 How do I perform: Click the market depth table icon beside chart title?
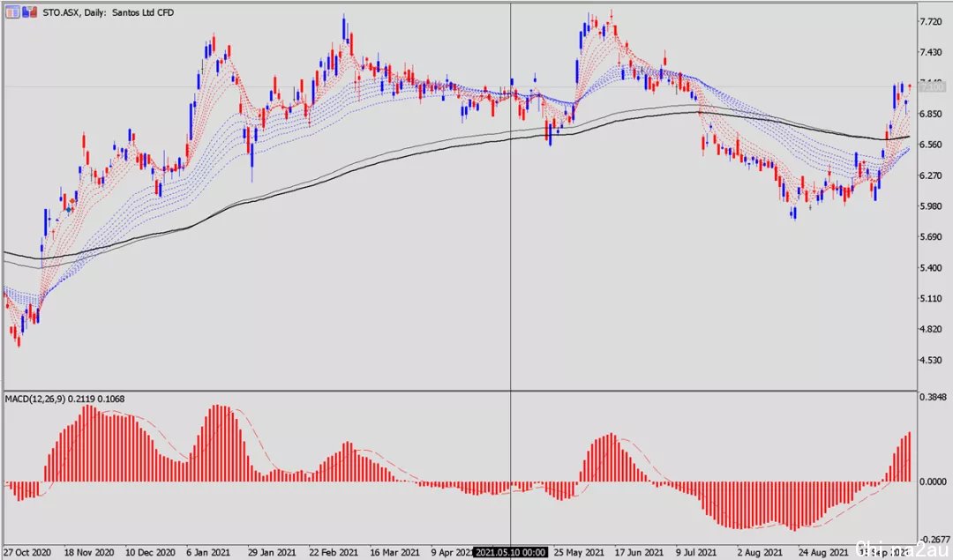[x=12, y=11]
